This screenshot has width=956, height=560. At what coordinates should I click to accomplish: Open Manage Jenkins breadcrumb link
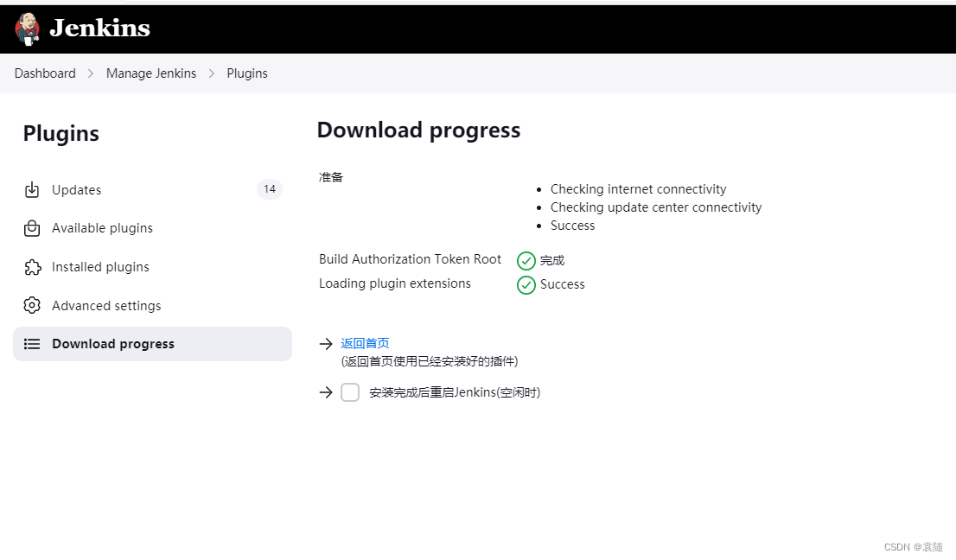tap(151, 73)
